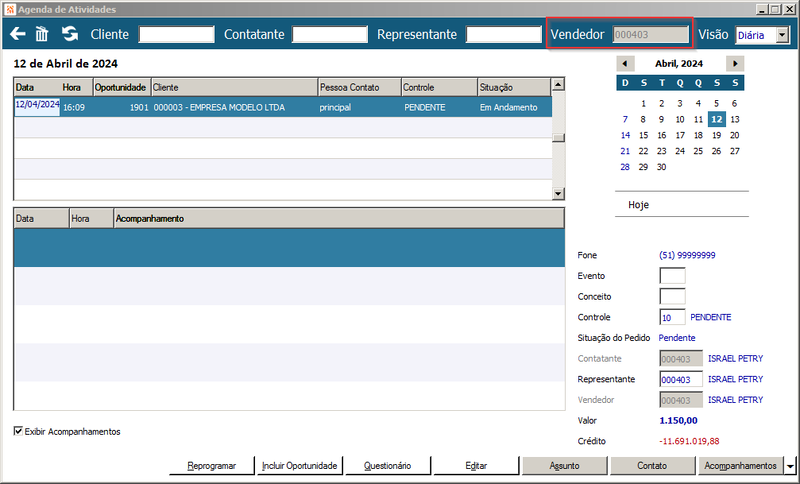The width and height of the screenshot is (800, 484).
Task: Click the refresh arrows icon
Action: pos(70,34)
